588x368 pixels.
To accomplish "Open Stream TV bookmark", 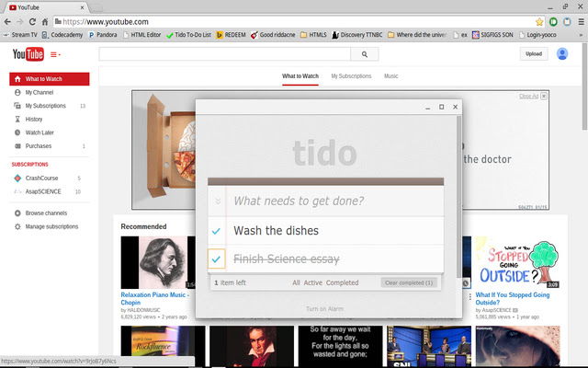I will (20, 35).
